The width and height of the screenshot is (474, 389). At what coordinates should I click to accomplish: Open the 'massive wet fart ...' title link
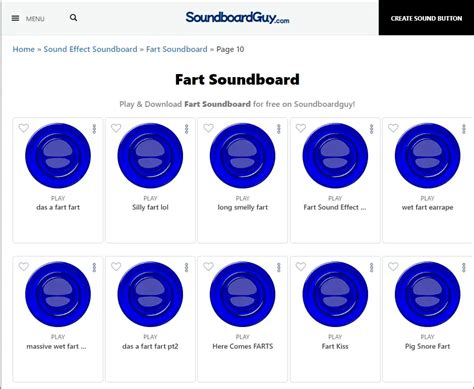(56, 346)
